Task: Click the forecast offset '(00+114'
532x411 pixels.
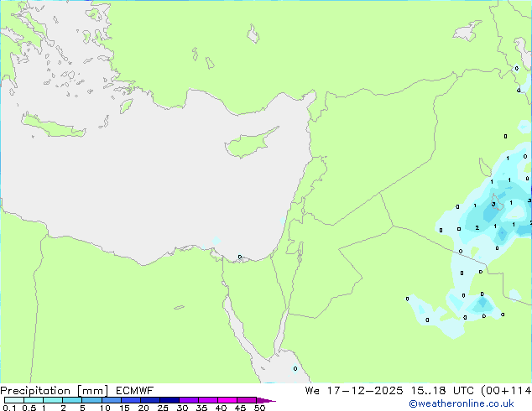Action: pos(506,391)
